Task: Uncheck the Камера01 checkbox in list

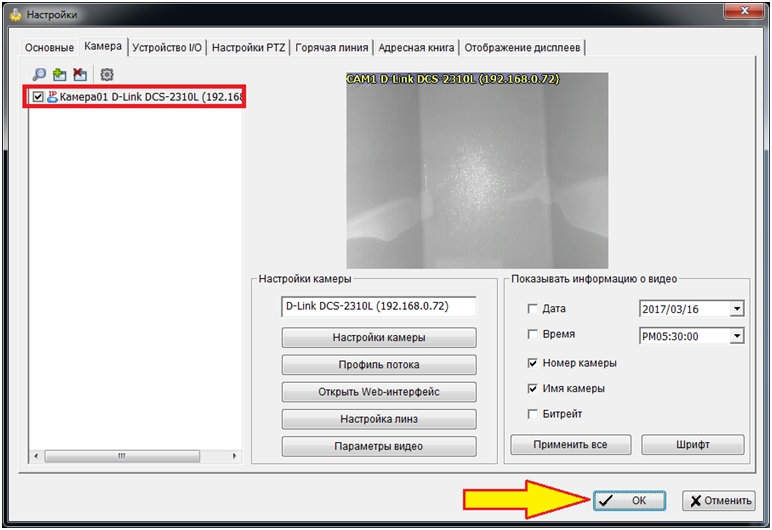Action: point(39,97)
